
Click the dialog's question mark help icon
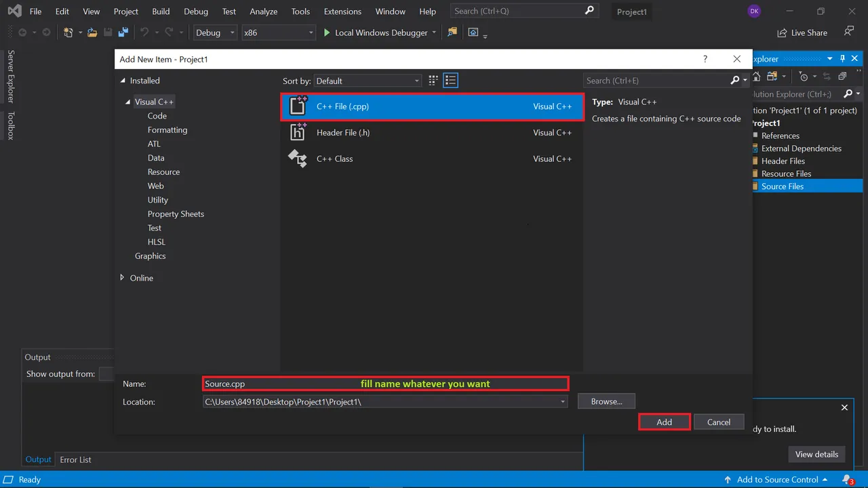click(x=705, y=59)
